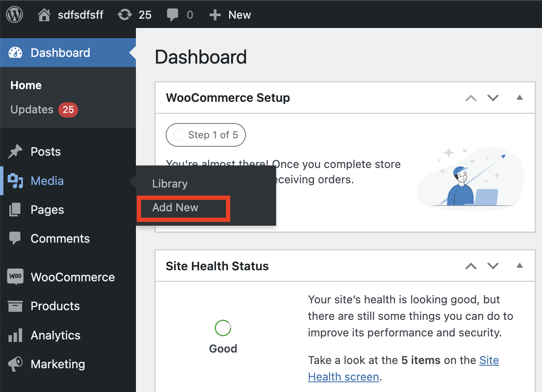Open the Pages menu
This screenshot has width=542, height=392.
[x=68, y=210]
